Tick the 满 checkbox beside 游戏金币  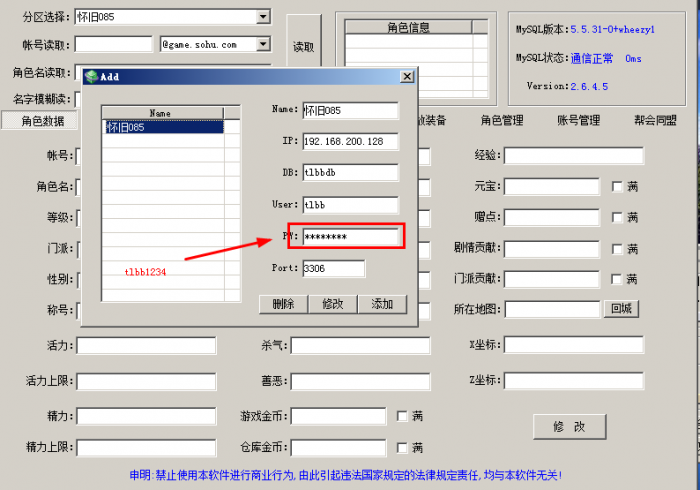tap(402, 416)
